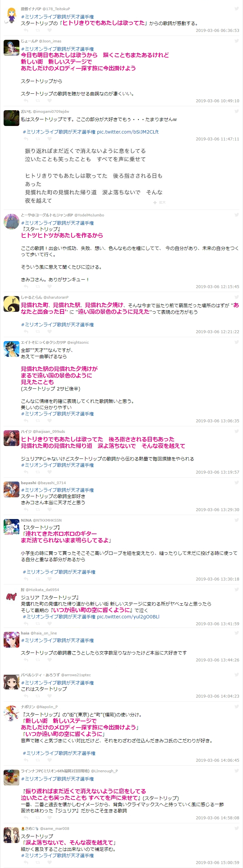The image size is (243, 868).
Task: Click the reply icon under 提督イナバP's tweet
Action: tap(26, 30)
